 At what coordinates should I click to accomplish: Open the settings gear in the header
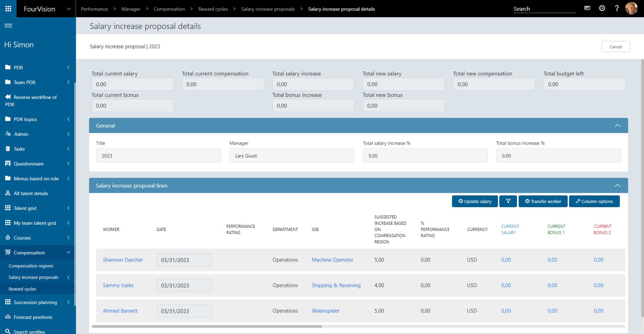[x=602, y=8]
